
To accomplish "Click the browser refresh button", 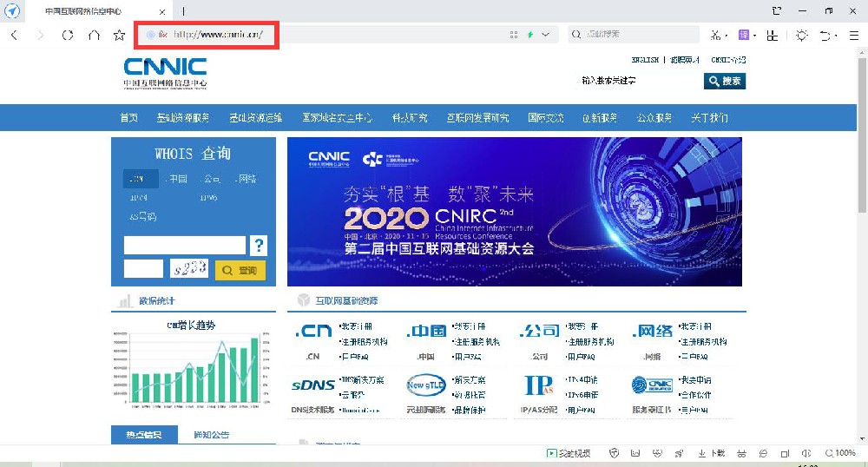I will (67, 35).
